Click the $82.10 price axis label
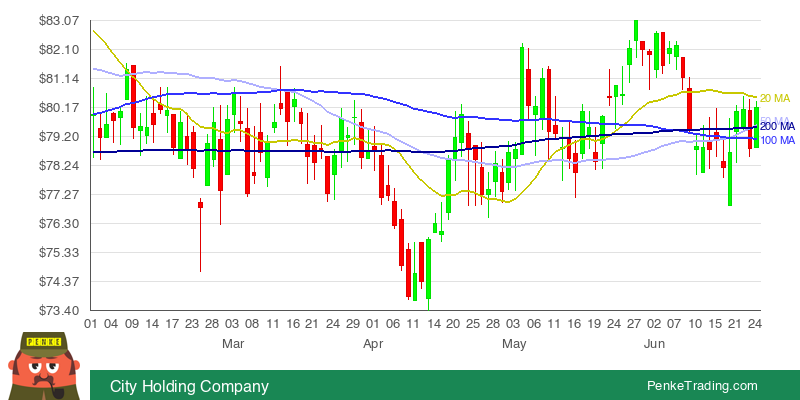The height and width of the screenshot is (400, 800). [x=59, y=50]
